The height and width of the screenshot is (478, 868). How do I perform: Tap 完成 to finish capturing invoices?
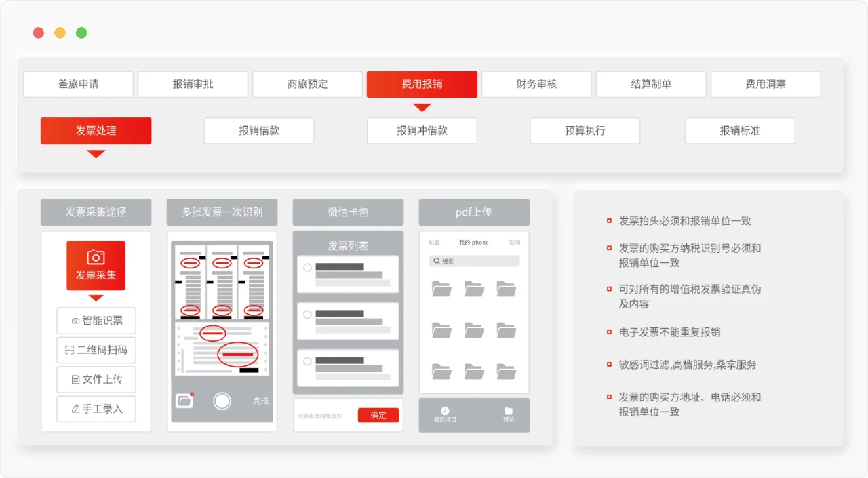pos(260,401)
